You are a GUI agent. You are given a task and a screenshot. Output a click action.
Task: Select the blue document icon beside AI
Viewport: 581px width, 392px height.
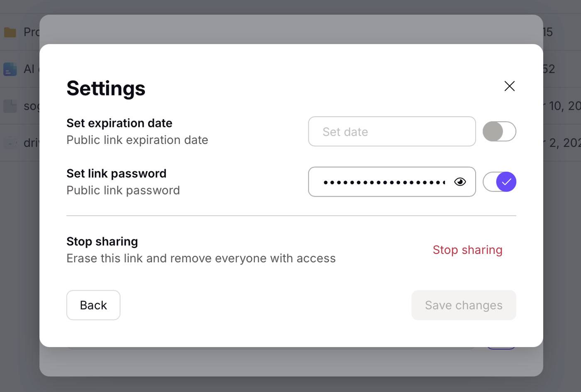[10, 69]
